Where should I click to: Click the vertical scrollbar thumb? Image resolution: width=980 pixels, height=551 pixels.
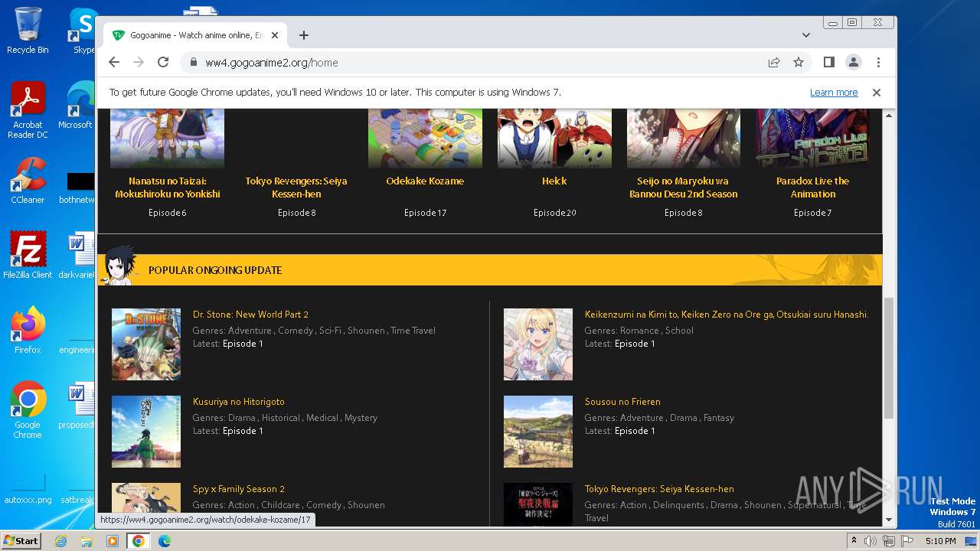click(x=889, y=357)
